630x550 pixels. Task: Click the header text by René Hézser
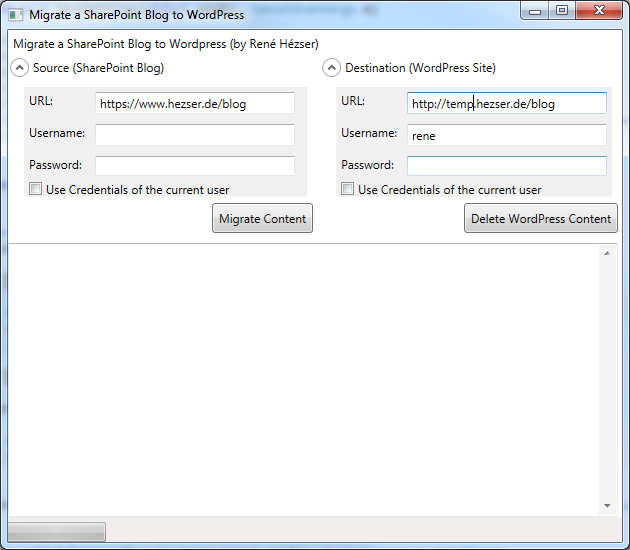pos(166,44)
